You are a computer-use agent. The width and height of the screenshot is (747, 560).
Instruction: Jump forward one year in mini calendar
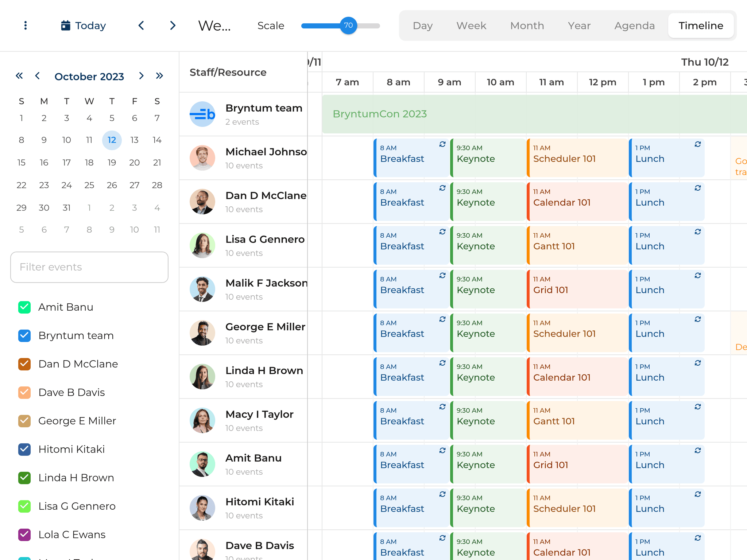tap(159, 76)
